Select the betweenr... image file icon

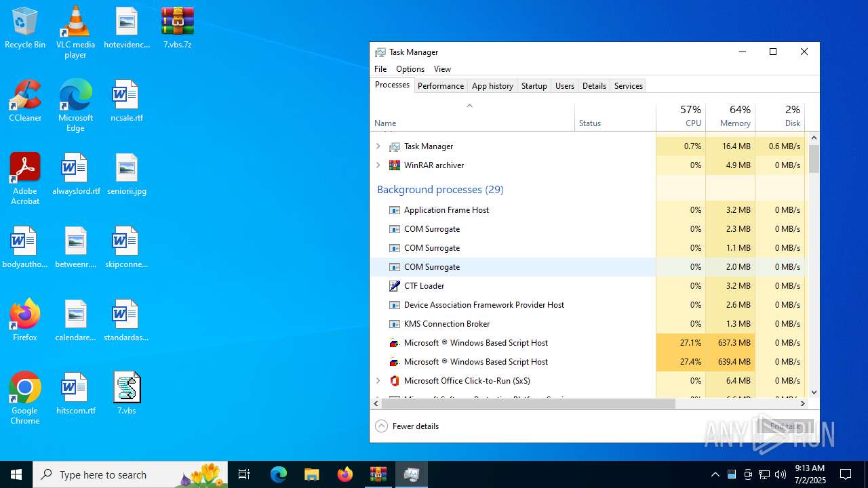[x=75, y=248]
